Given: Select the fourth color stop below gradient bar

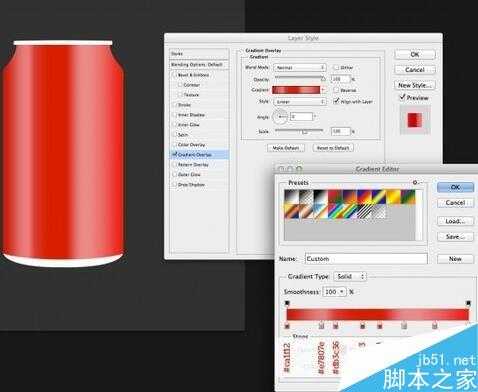Looking at the screenshot, I should point(363,326).
